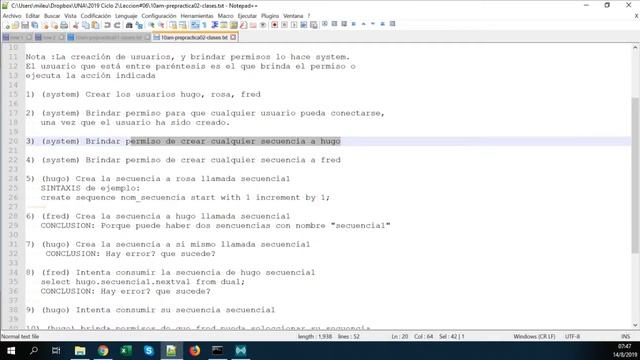Screen dimensions: 640x360
Task: Open Excel from taskbar
Action: point(126,351)
